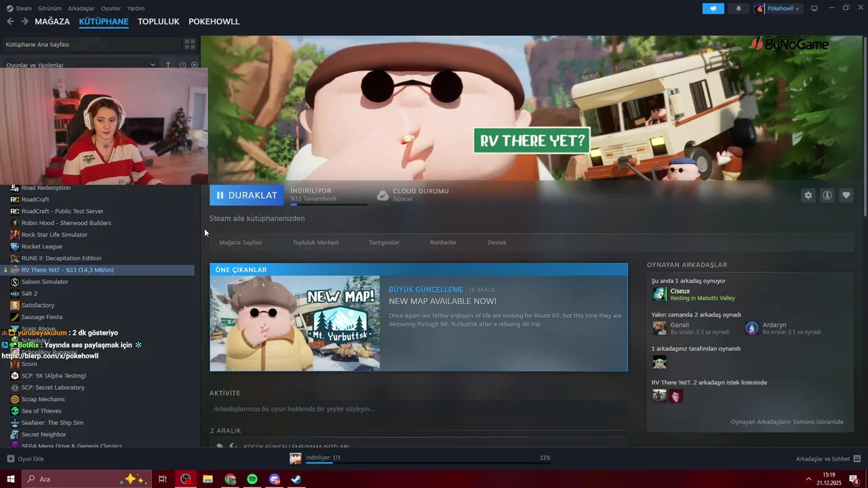The width and height of the screenshot is (868, 488).
Task: Open the game info icon
Action: [827, 195]
